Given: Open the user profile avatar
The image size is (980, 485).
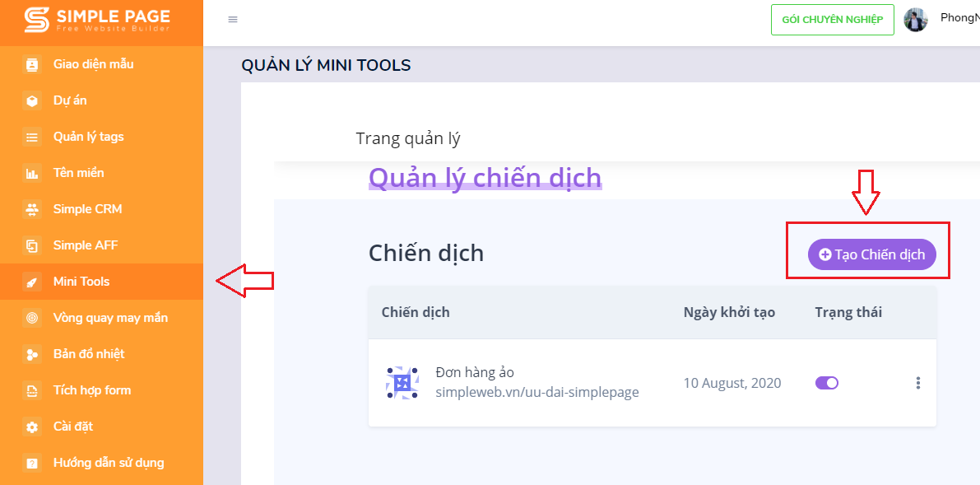Looking at the screenshot, I should (x=916, y=20).
